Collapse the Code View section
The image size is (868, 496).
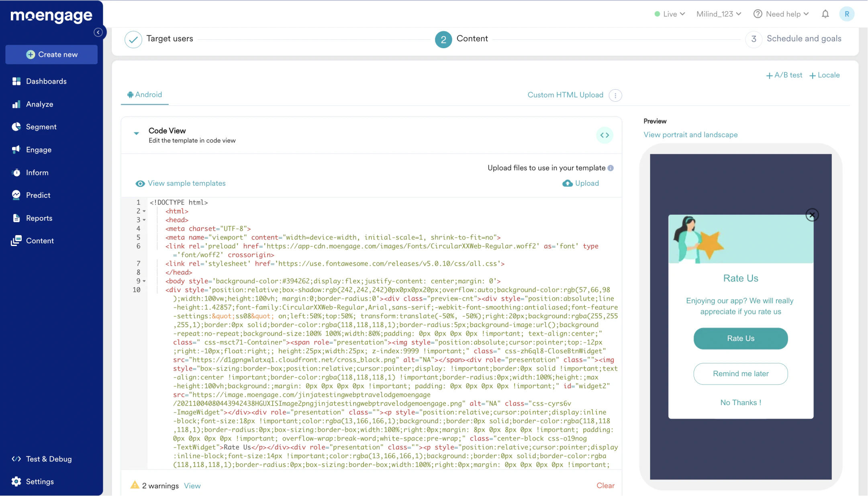[137, 133]
